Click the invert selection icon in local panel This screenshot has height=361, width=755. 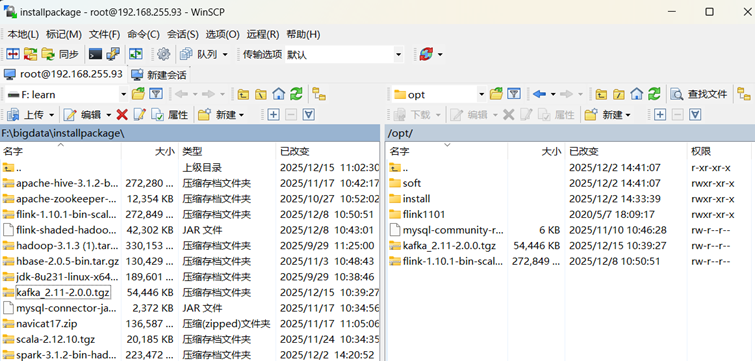[x=309, y=115]
